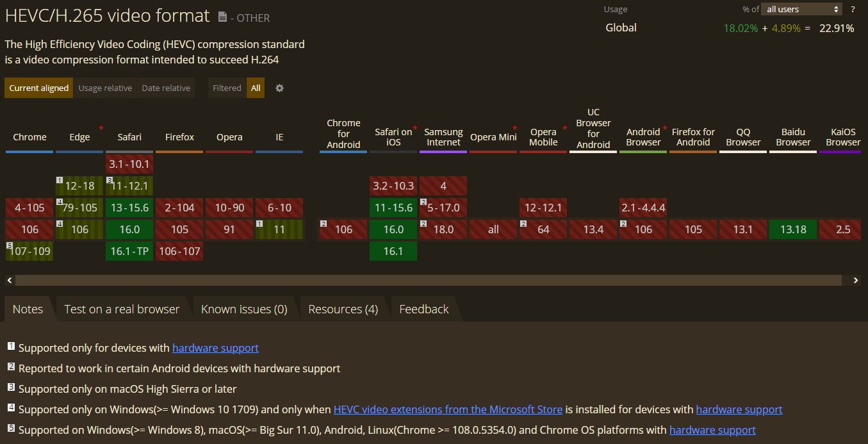Toggle the All browsers option
Screen dimensions: 868x444
tap(256, 88)
